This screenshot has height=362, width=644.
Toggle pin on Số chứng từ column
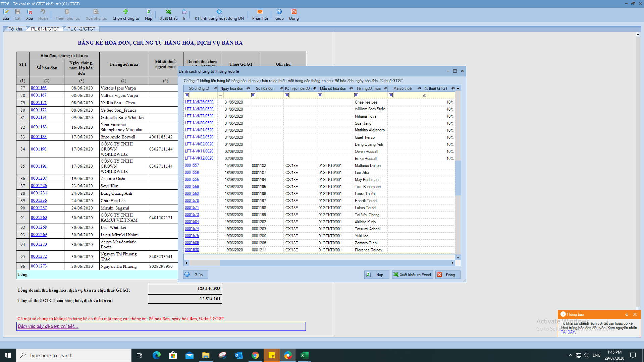[215, 88]
